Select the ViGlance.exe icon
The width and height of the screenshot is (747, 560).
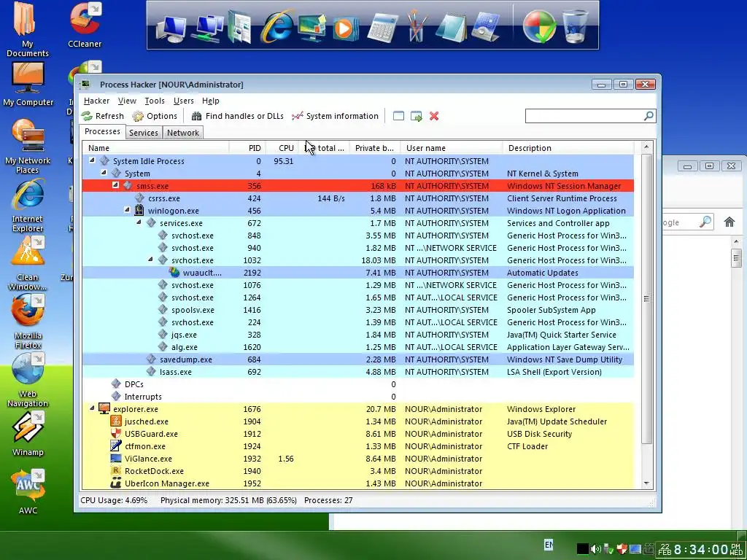point(116,458)
